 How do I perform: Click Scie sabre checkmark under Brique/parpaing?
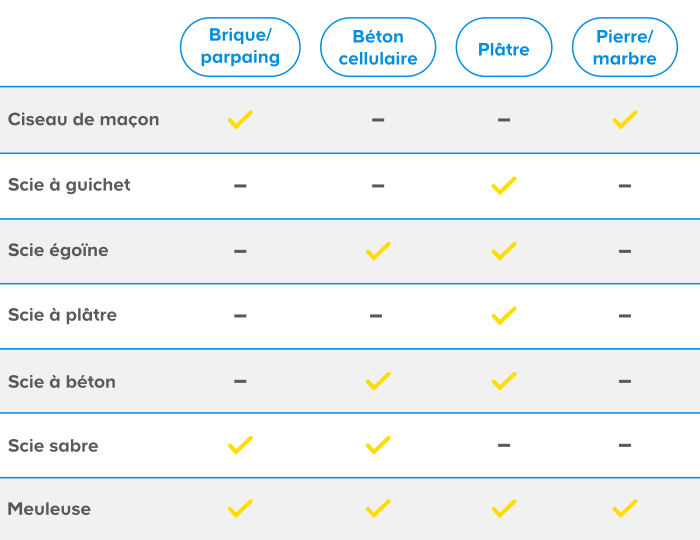coord(240,445)
